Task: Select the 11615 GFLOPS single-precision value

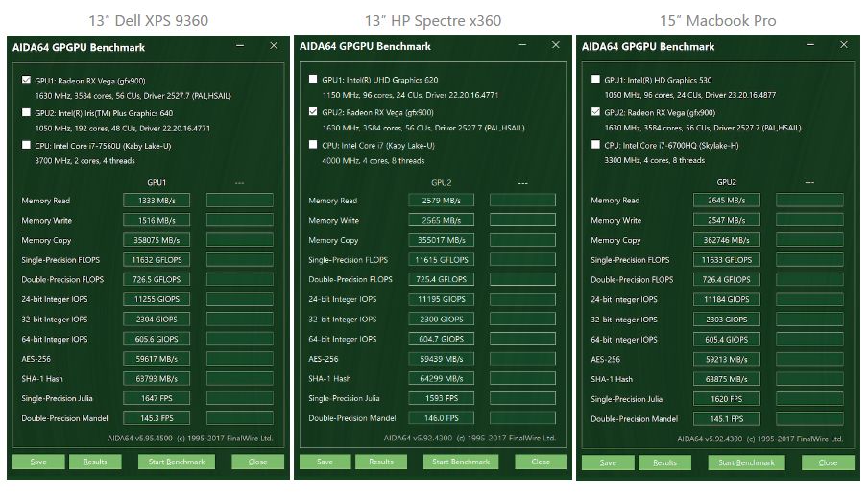Action: pos(442,260)
